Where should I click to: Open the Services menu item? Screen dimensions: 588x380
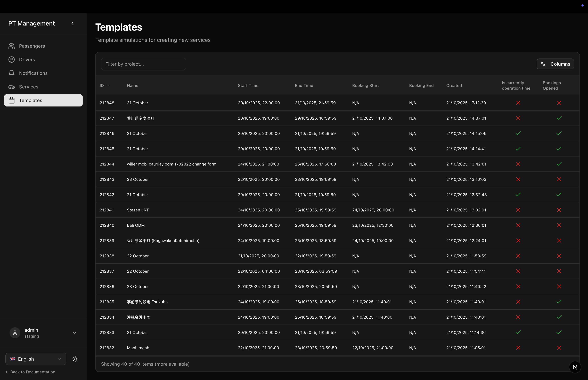tap(29, 87)
